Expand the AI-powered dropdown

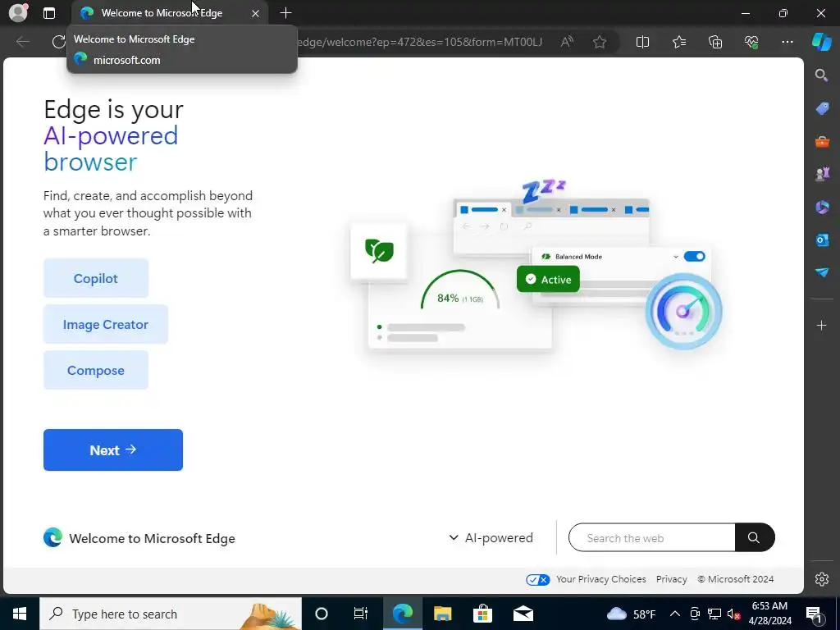click(x=491, y=538)
